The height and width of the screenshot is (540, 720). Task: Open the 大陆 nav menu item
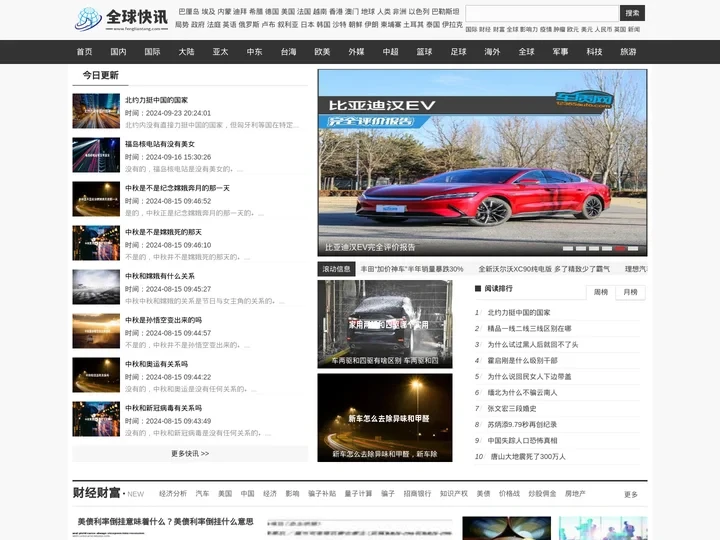[186, 52]
